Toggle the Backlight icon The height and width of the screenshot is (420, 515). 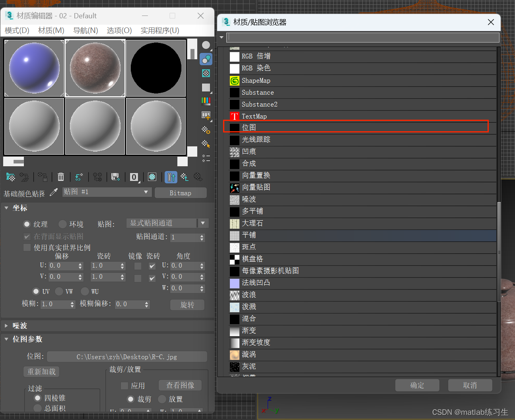pos(206,59)
